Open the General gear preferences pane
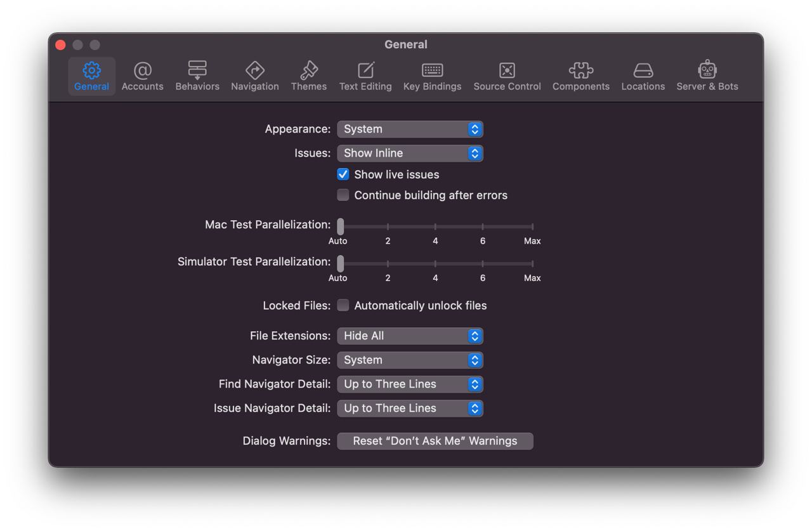The image size is (812, 531). (x=91, y=76)
